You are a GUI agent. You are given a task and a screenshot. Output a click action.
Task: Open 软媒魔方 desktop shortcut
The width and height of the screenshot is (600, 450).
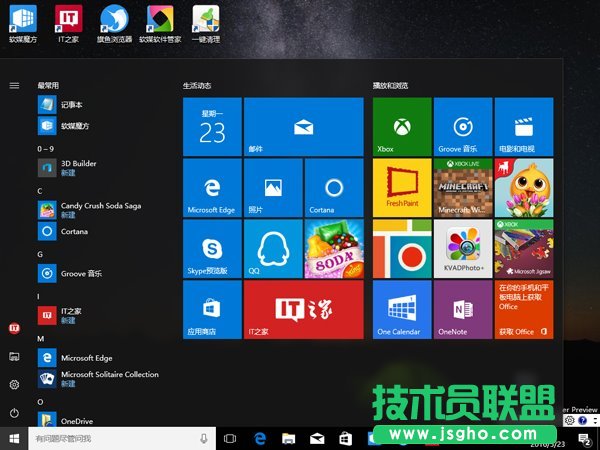point(23,24)
